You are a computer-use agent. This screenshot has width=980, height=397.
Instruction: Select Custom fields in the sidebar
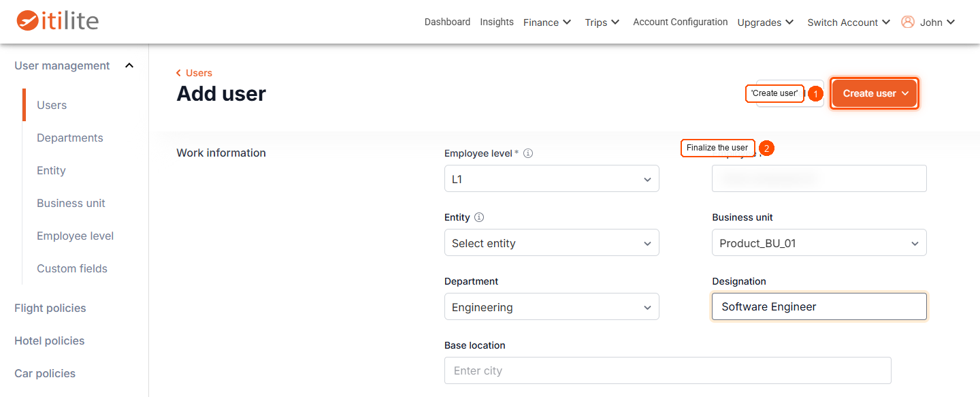click(72, 268)
